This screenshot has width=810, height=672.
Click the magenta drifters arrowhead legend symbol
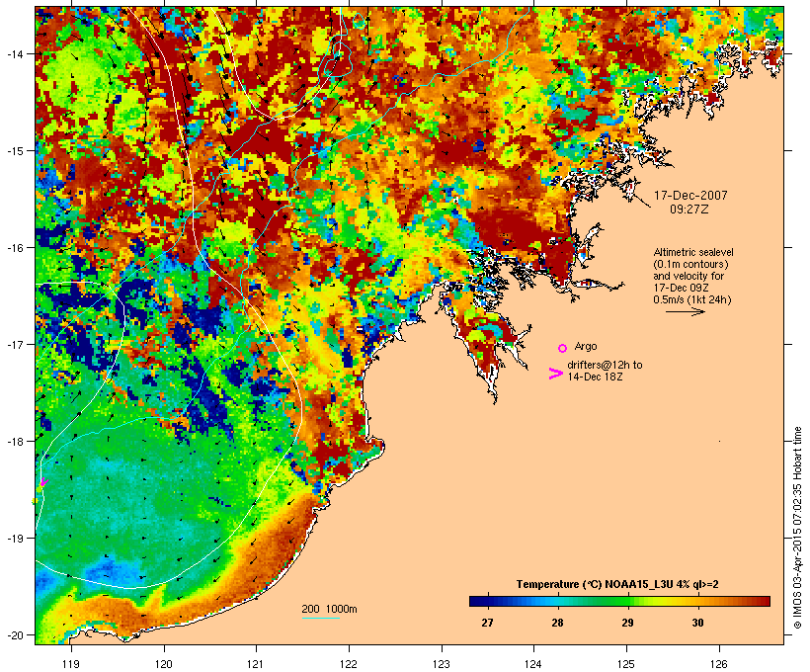tap(556, 374)
